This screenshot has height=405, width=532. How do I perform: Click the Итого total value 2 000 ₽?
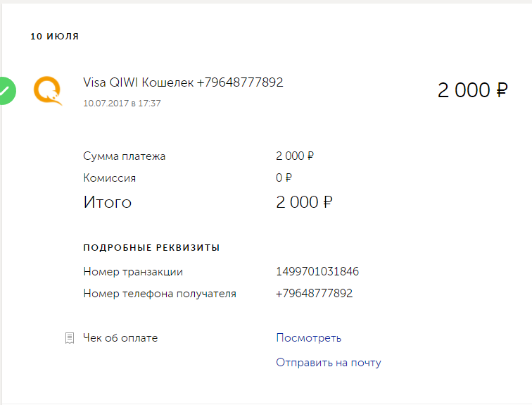(x=304, y=202)
